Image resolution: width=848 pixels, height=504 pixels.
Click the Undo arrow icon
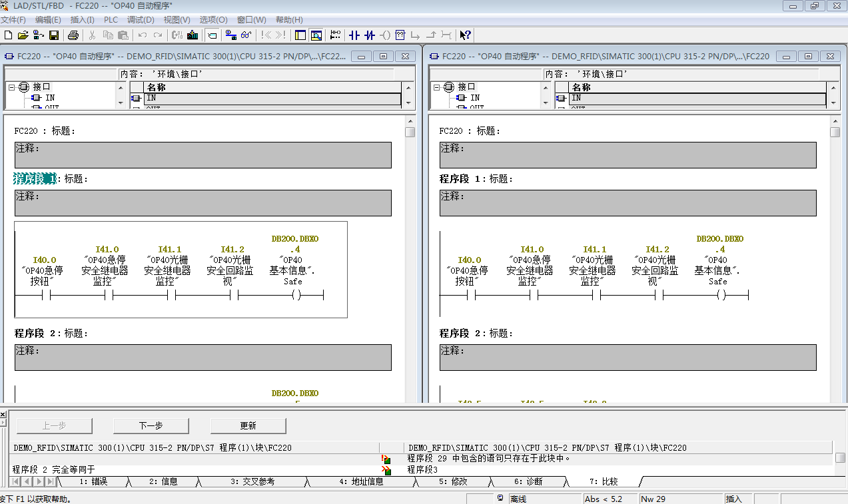(x=143, y=35)
